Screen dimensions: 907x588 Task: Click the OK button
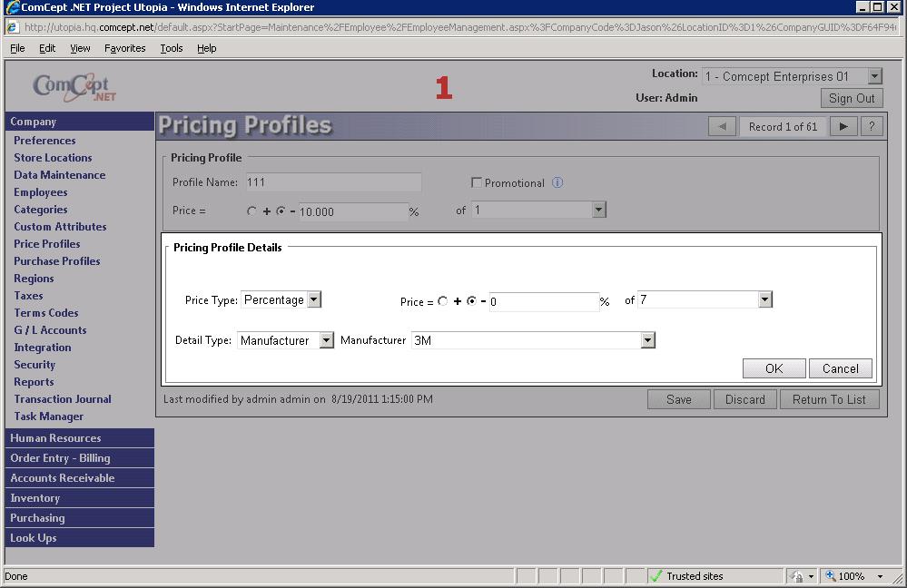[x=774, y=368]
